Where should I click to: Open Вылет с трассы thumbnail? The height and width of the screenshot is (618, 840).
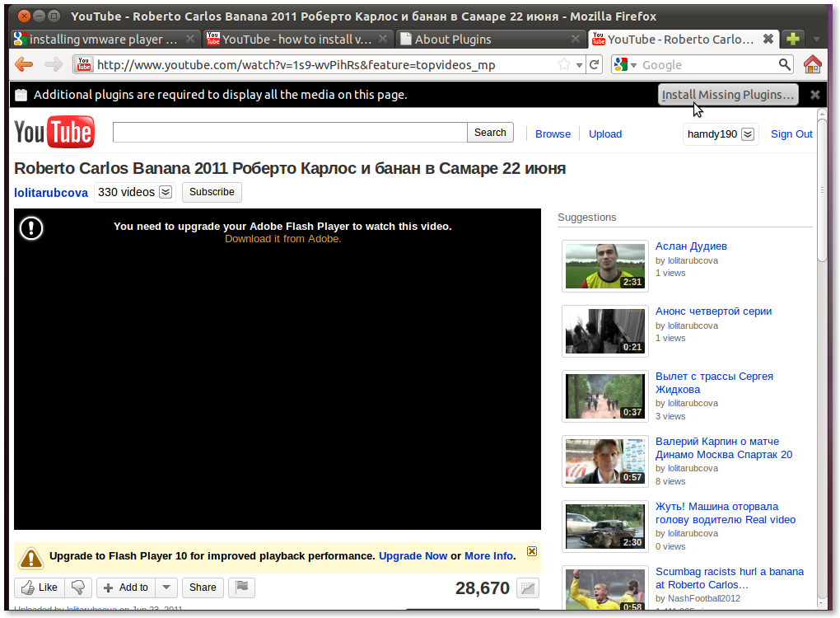tap(605, 396)
